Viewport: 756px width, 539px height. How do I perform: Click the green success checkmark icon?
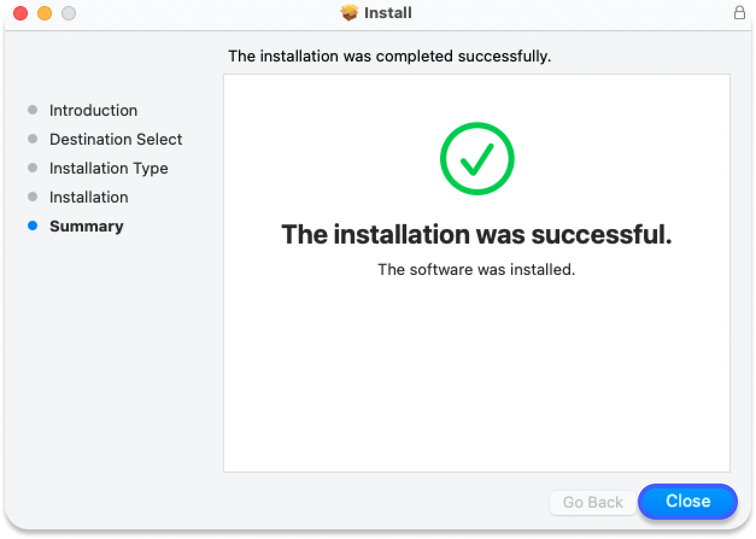pos(477,159)
